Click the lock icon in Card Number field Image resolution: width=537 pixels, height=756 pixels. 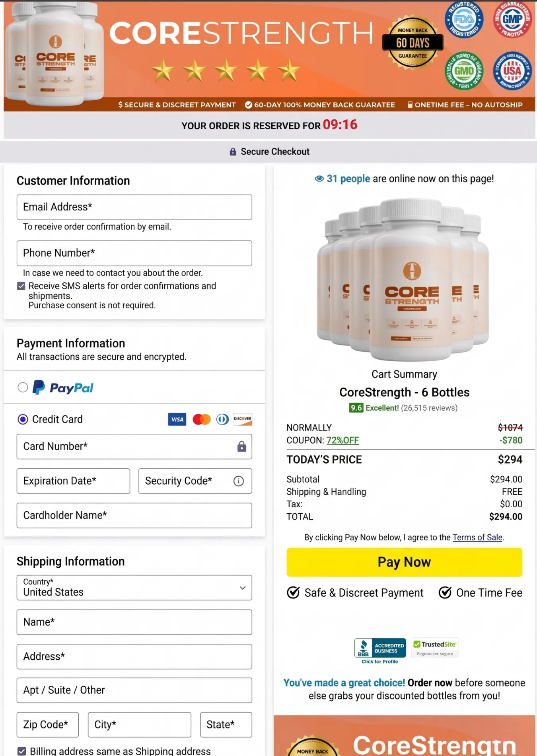point(241,446)
